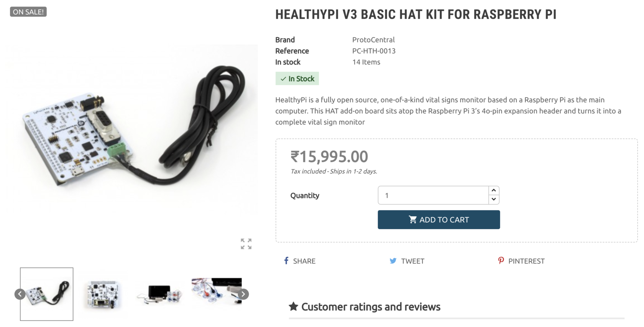Click the Facebook share icon
The width and height of the screenshot is (644, 327).
[286, 261]
